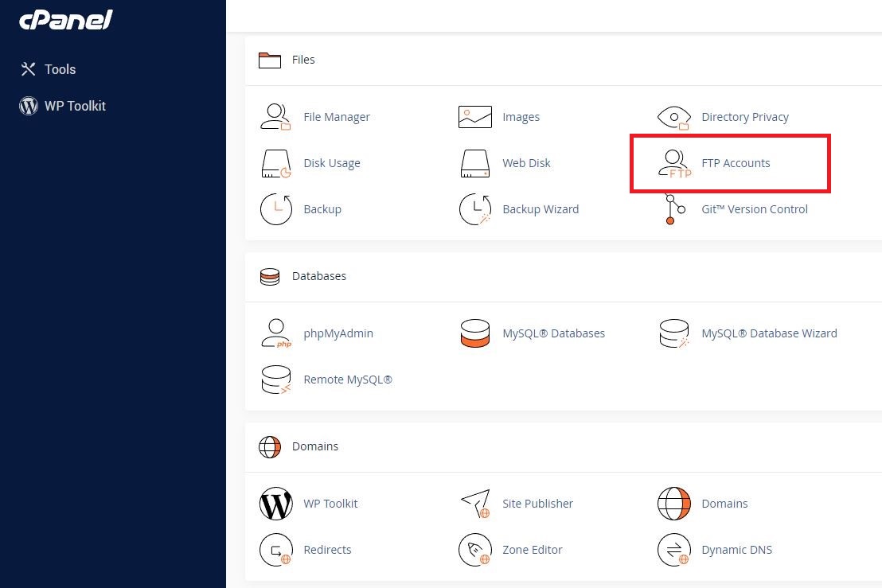Open the Backup clock icon
882x588 pixels.
(276, 209)
